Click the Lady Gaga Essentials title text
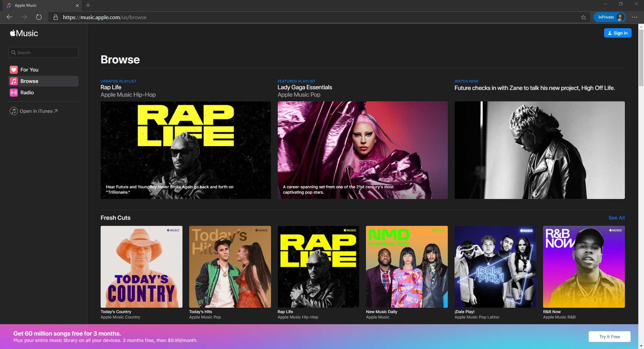The image size is (644, 349). pyautogui.click(x=305, y=87)
